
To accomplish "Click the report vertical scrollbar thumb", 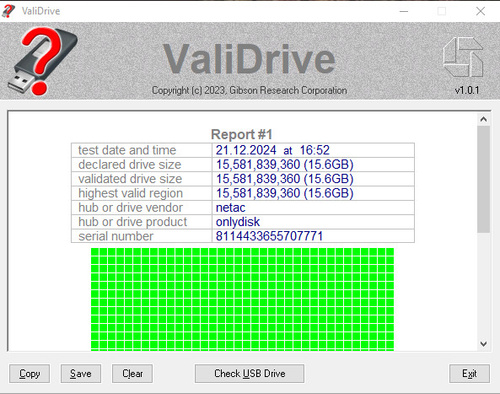I will tap(484, 179).
